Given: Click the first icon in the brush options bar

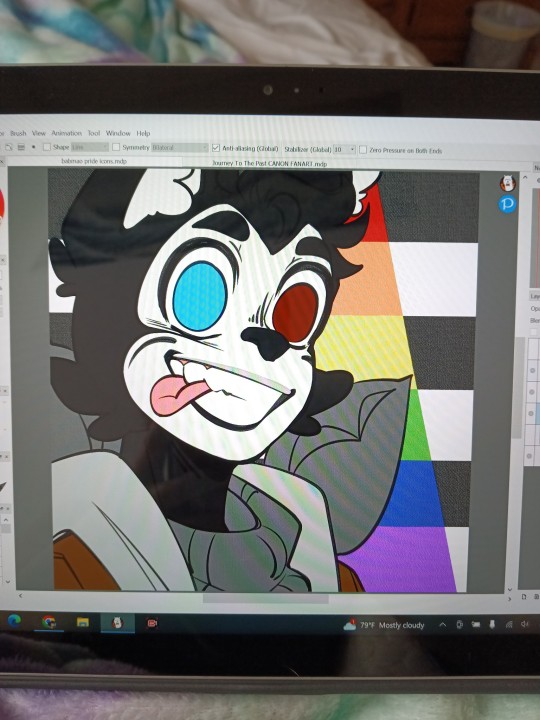Looking at the screenshot, I should click(x=9, y=147).
